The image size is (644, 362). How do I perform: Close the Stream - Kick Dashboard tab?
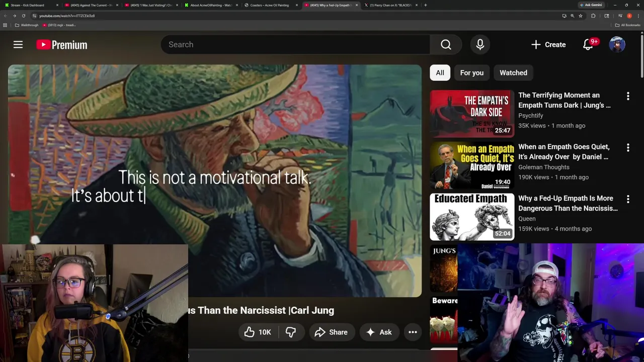point(57,5)
